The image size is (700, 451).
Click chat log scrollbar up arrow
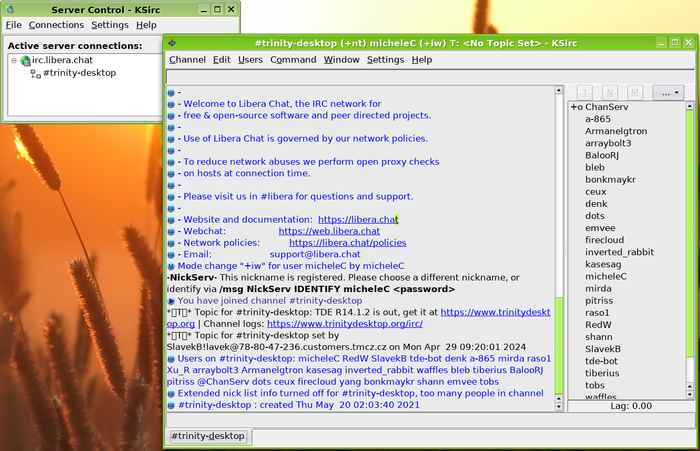point(558,90)
